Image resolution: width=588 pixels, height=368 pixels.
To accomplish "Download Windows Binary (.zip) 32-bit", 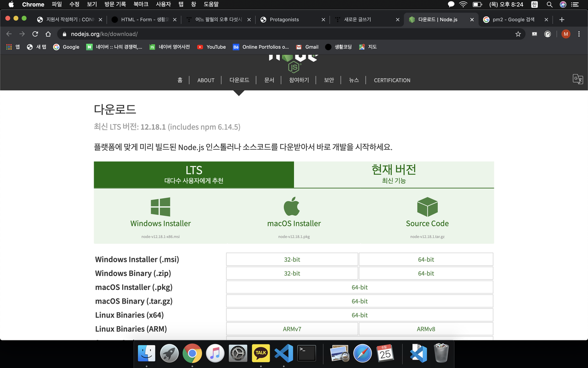I will point(292,273).
